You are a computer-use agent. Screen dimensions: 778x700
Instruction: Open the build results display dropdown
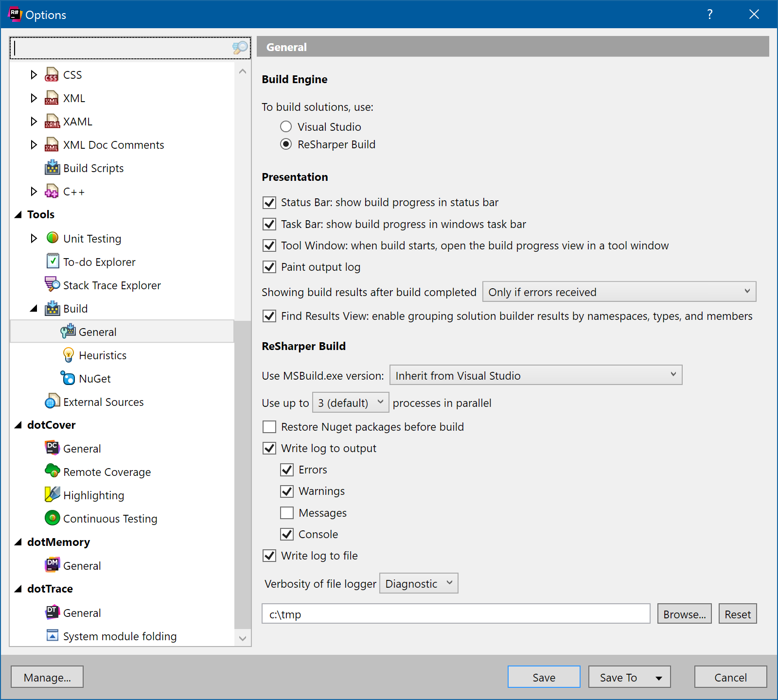click(x=619, y=292)
